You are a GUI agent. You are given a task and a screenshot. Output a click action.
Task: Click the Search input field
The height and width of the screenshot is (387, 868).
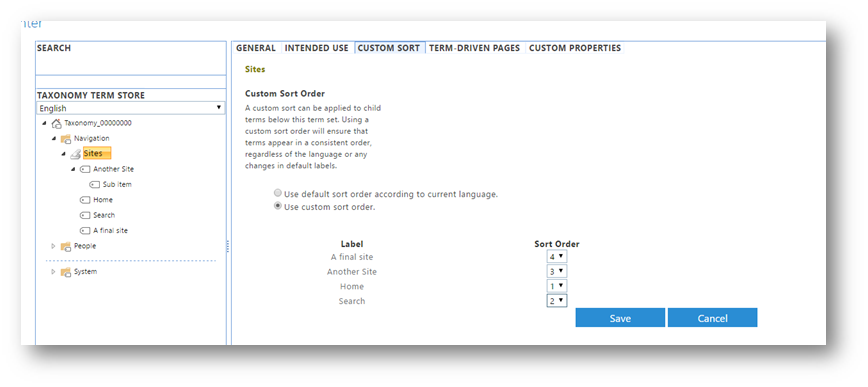(131, 82)
